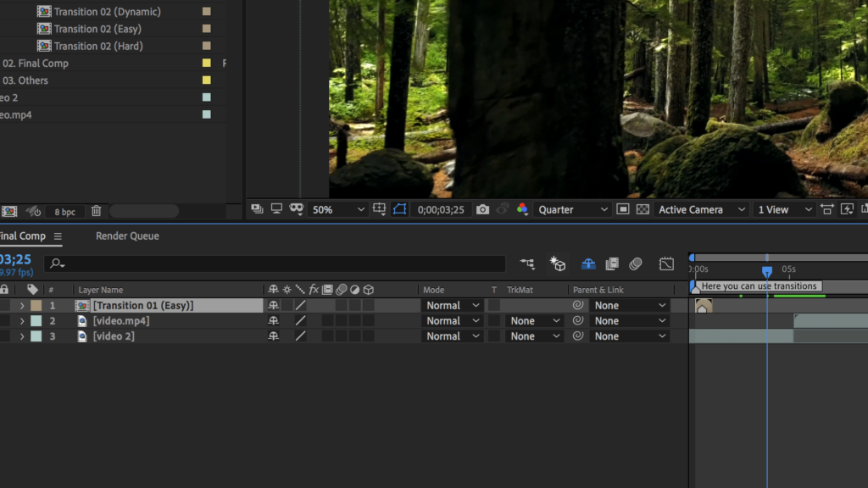The image size is (868, 488).
Task: Open the Quarter resolution dropdown
Action: [573, 209]
